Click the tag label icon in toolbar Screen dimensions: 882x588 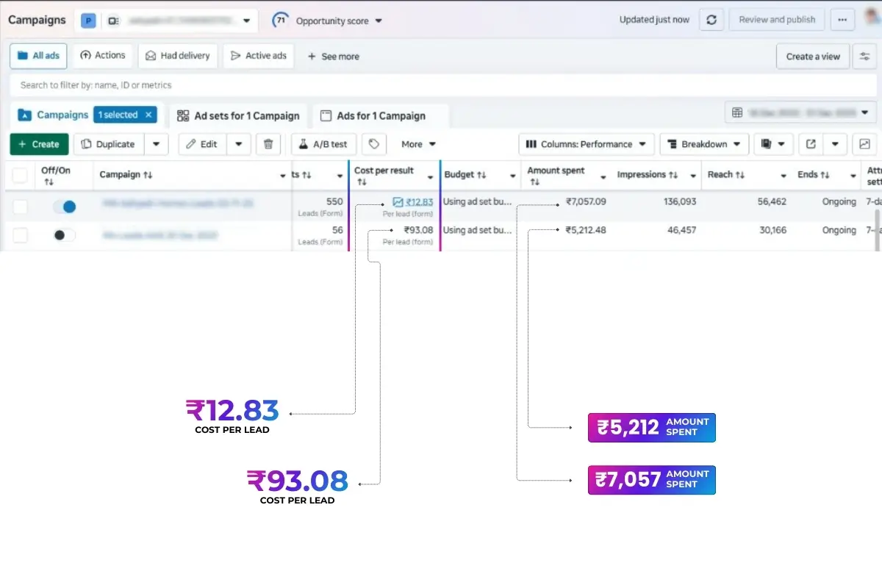click(374, 144)
